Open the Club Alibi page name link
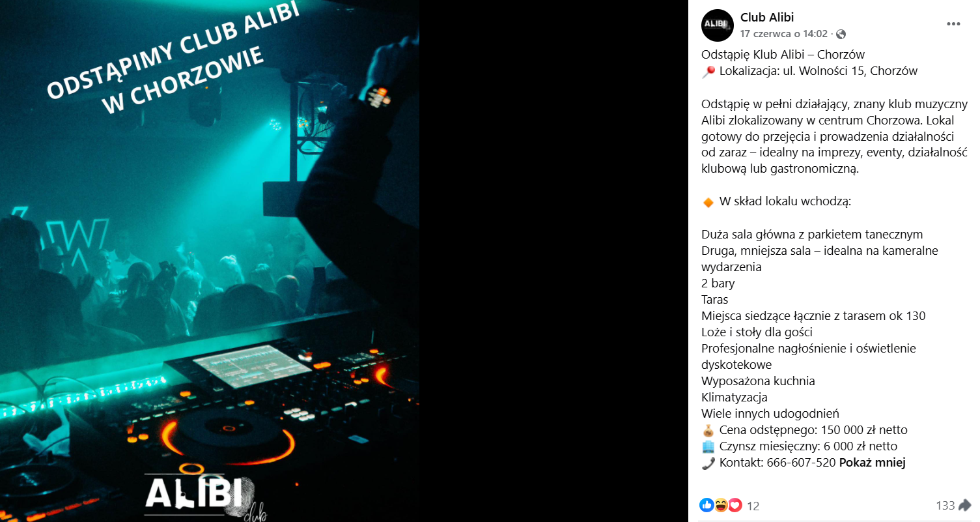 pyautogui.click(x=767, y=18)
